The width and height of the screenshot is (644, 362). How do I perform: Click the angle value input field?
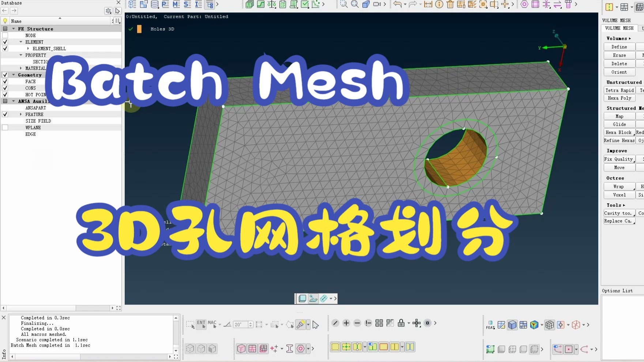pyautogui.click(x=240, y=324)
